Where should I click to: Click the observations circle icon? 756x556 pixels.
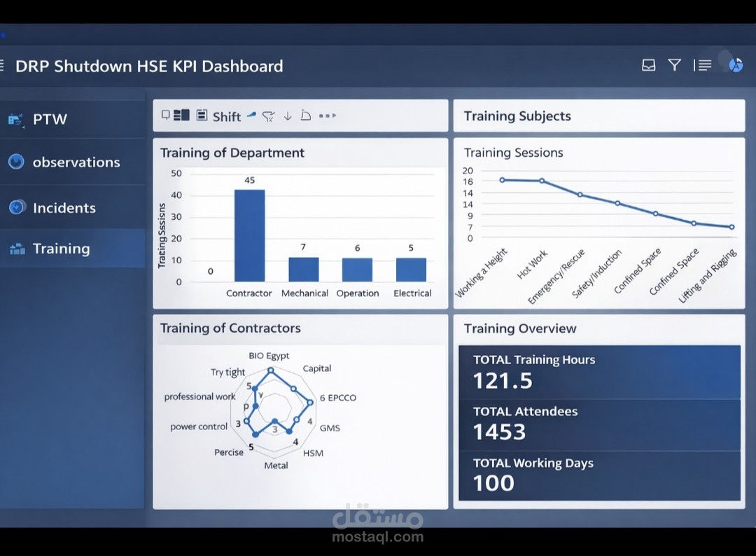tap(16, 162)
